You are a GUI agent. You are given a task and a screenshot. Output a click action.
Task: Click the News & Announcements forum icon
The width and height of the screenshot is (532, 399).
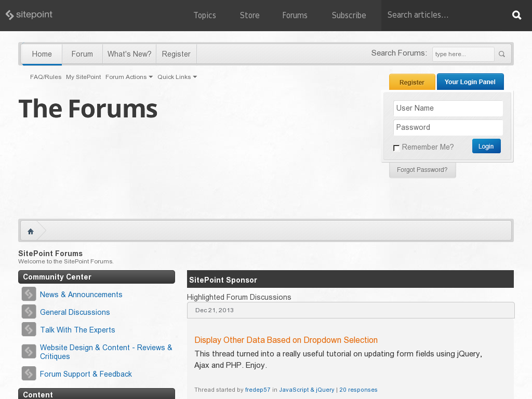click(x=29, y=294)
